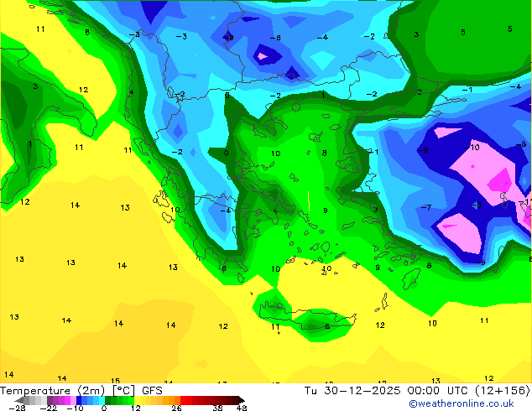Image resolution: width=532 pixels, height=411 pixels.
Task: Click the '15' temperature value on the map
Action: 115,381
